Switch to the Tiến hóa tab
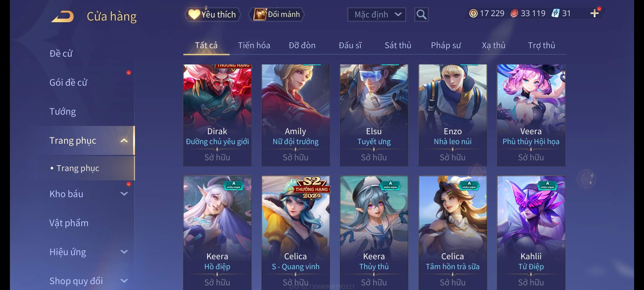This screenshot has height=290, width=644. click(254, 45)
